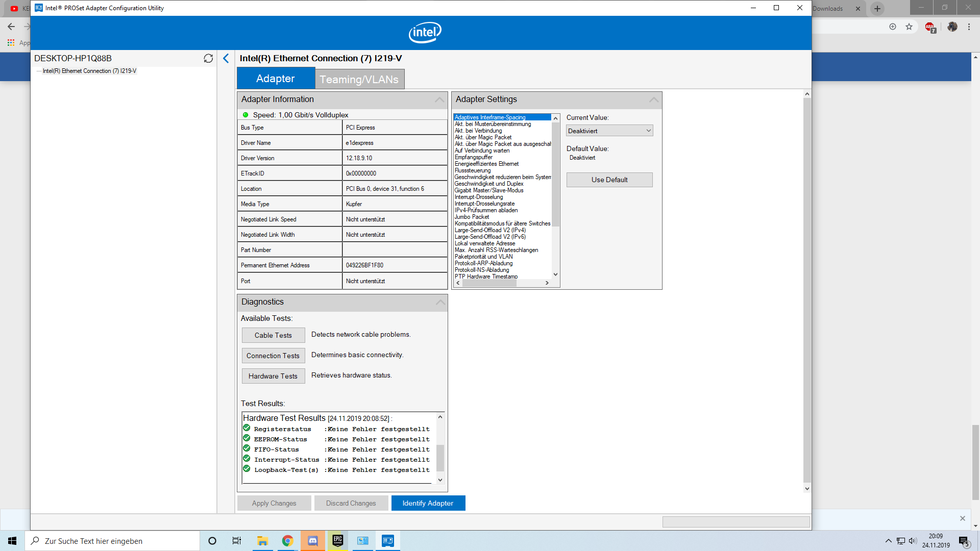The width and height of the screenshot is (980, 551).
Task: Open Windows Start menu
Action: coord(12,541)
